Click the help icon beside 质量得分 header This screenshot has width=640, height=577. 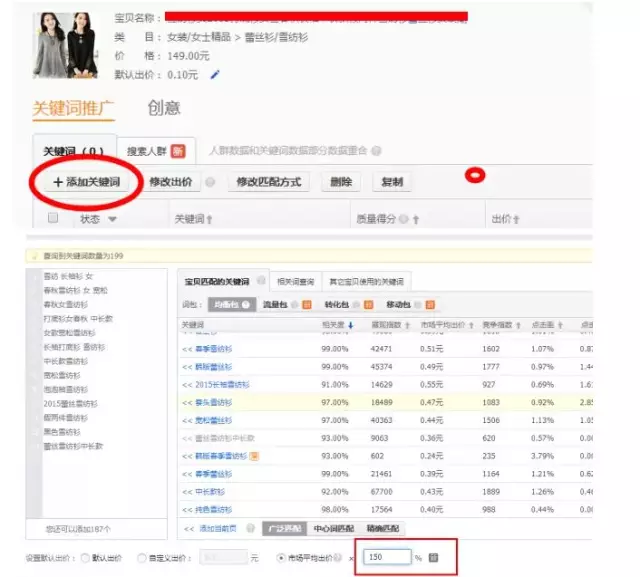404,219
